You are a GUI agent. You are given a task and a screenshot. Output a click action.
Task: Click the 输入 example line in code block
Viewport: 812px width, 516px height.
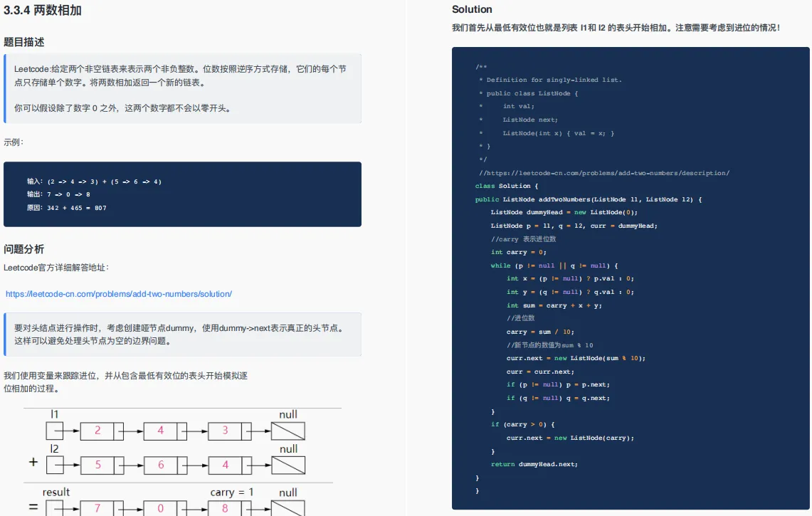(x=94, y=181)
